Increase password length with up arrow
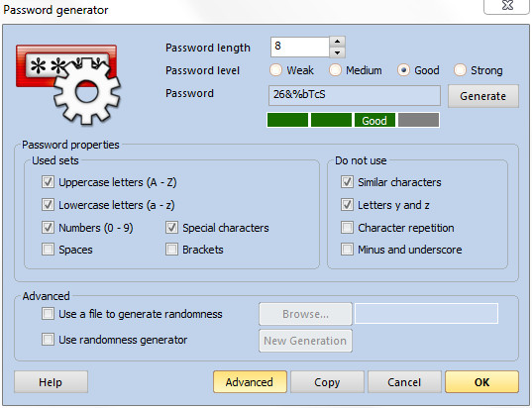 (x=337, y=42)
